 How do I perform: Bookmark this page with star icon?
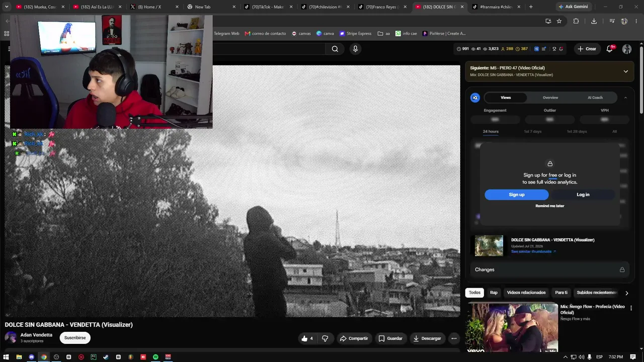(x=559, y=21)
